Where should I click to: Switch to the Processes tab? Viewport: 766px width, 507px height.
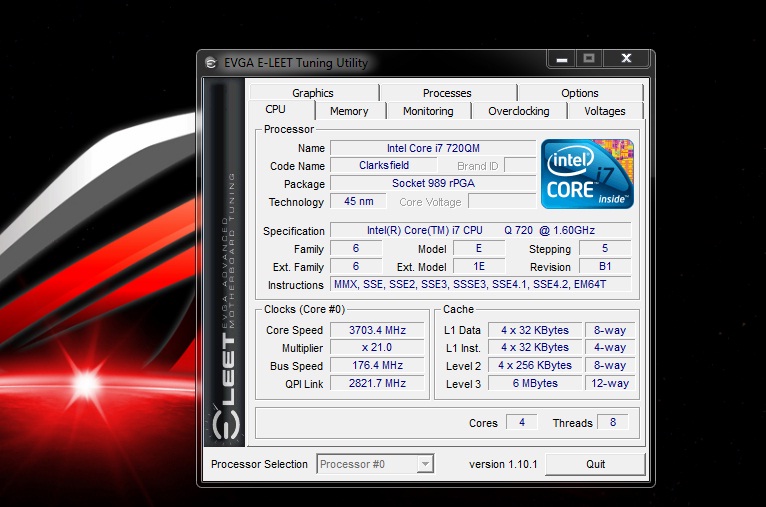point(447,93)
